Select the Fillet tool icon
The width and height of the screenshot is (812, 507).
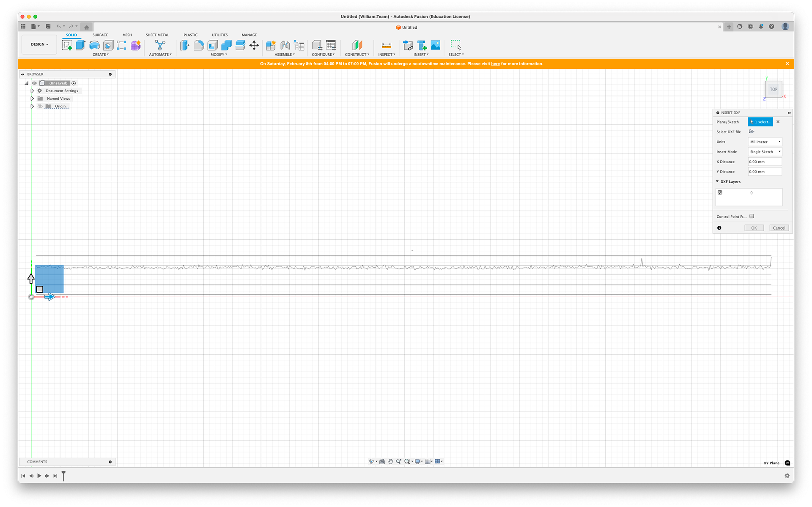click(x=199, y=45)
